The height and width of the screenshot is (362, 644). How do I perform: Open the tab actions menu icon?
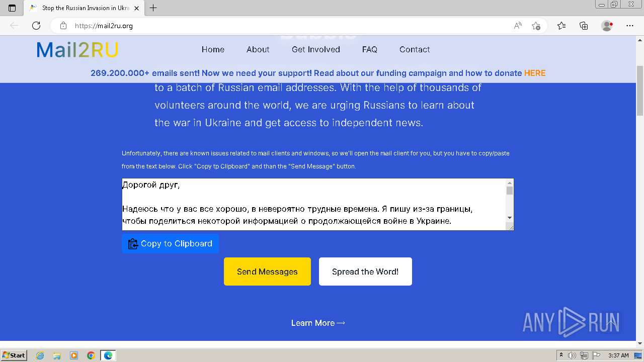(x=12, y=8)
